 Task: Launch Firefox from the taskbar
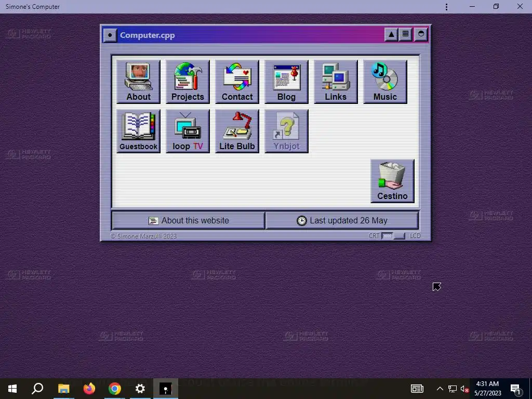tap(89, 389)
